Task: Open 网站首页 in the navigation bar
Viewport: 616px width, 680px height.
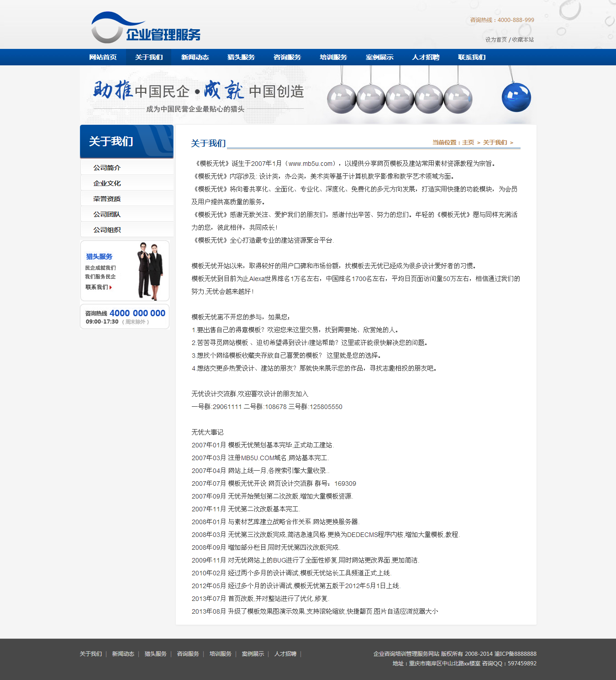Action: [x=103, y=57]
